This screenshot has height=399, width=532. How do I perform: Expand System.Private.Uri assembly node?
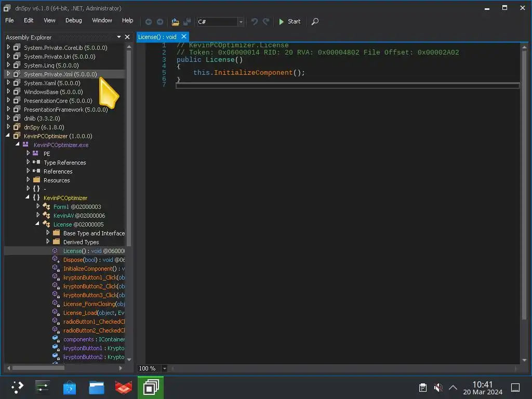coord(8,56)
